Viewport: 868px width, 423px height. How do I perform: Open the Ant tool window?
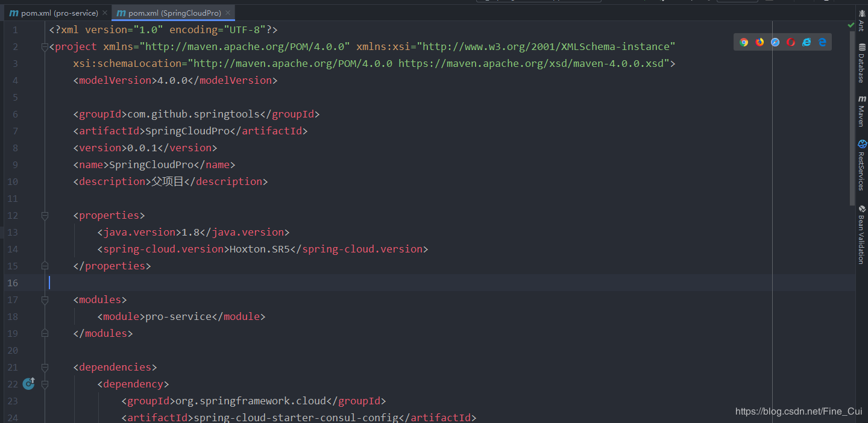[x=862, y=20]
